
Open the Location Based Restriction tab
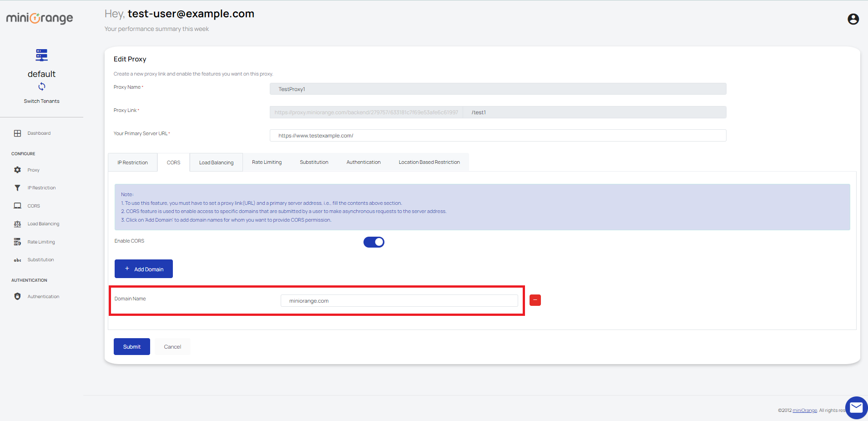(429, 162)
